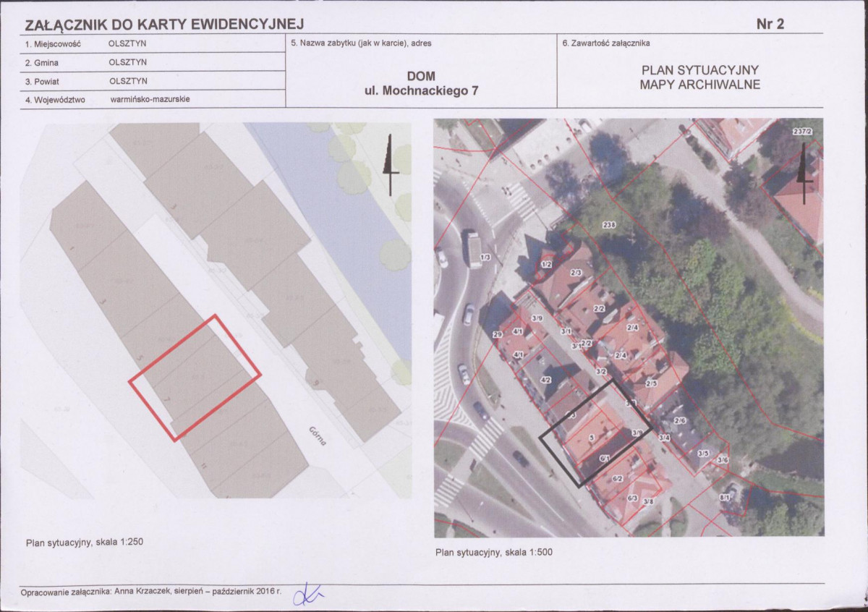Click the Miejscowość field value OLSZTYN
Viewport: 868px width, 612px height.
(127, 43)
